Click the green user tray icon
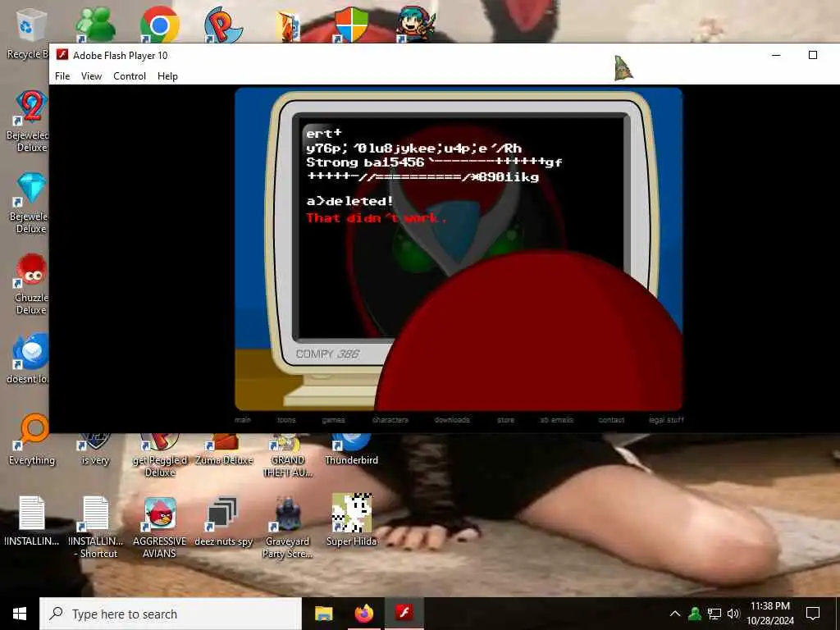The image size is (840, 630). coord(695,614)
